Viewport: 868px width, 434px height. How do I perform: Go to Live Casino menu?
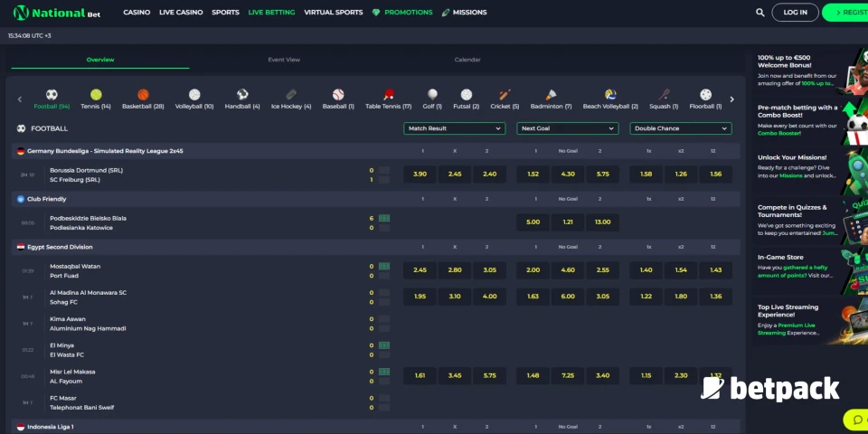(x=181, y=13)
